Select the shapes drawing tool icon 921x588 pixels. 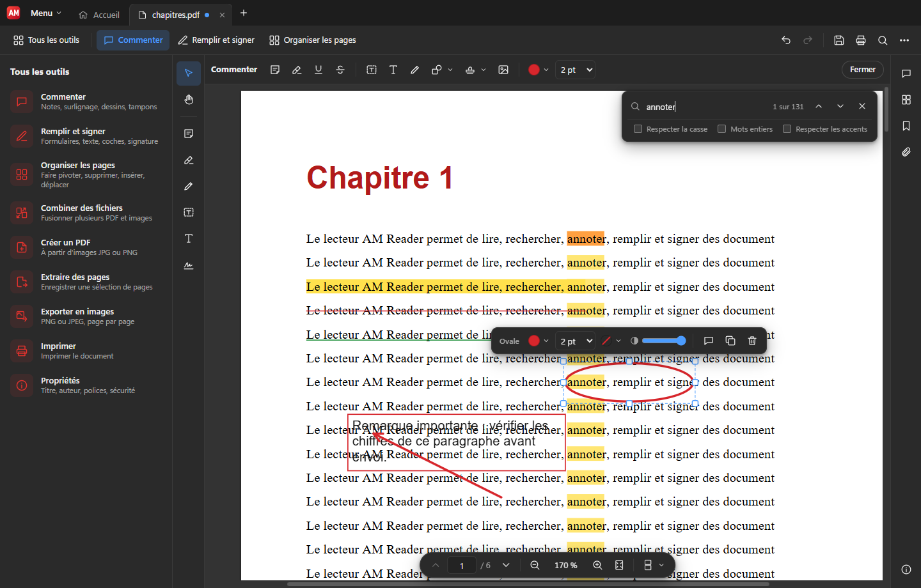437,70
